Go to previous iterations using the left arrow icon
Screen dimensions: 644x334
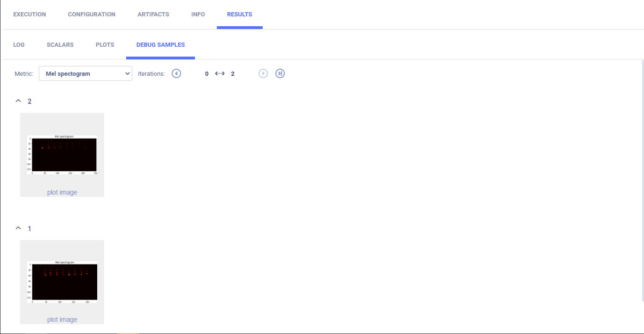coord(176,73)
